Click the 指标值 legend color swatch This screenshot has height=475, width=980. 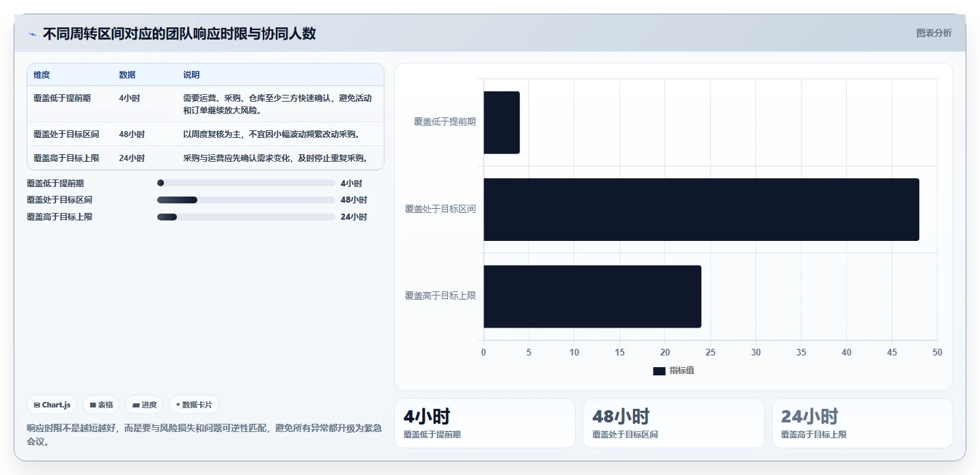point(659,371)
